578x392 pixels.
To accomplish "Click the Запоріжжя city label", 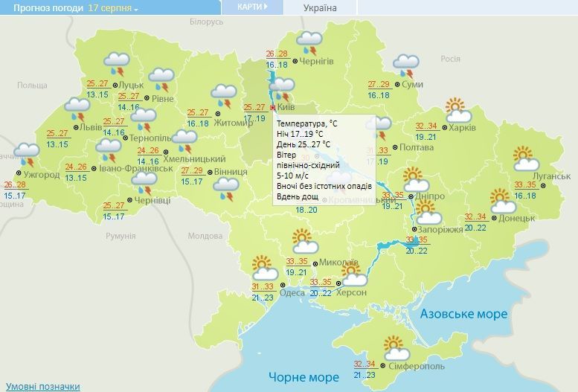I will click(440, 230).
